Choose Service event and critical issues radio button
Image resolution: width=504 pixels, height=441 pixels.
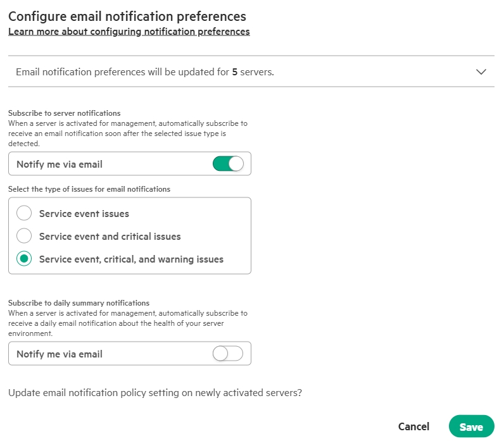click(x=24, y=236)
